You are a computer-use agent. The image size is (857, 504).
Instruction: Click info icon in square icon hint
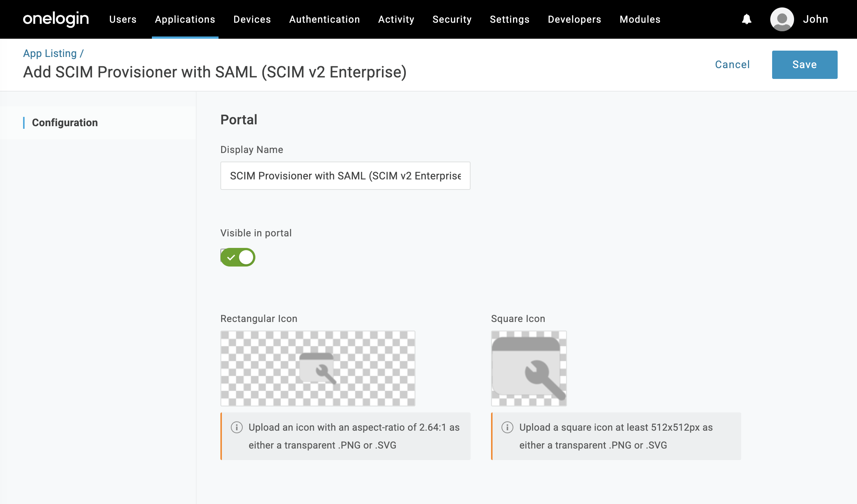click(507, 427)
